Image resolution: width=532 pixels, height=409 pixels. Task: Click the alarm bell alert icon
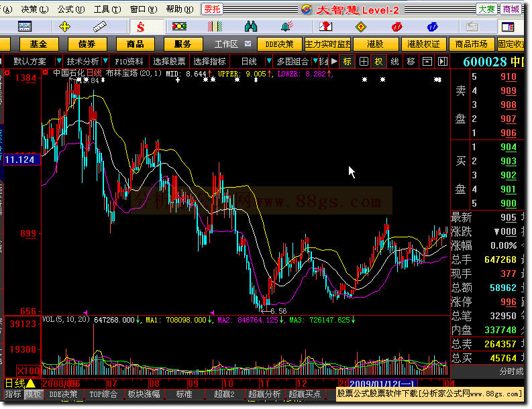click(287, 26)
